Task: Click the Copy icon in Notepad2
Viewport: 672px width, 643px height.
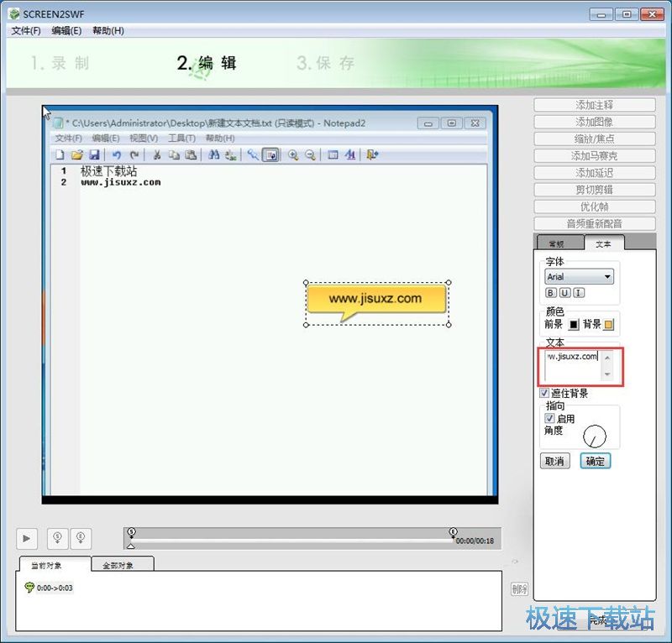Action: point(174,155)
